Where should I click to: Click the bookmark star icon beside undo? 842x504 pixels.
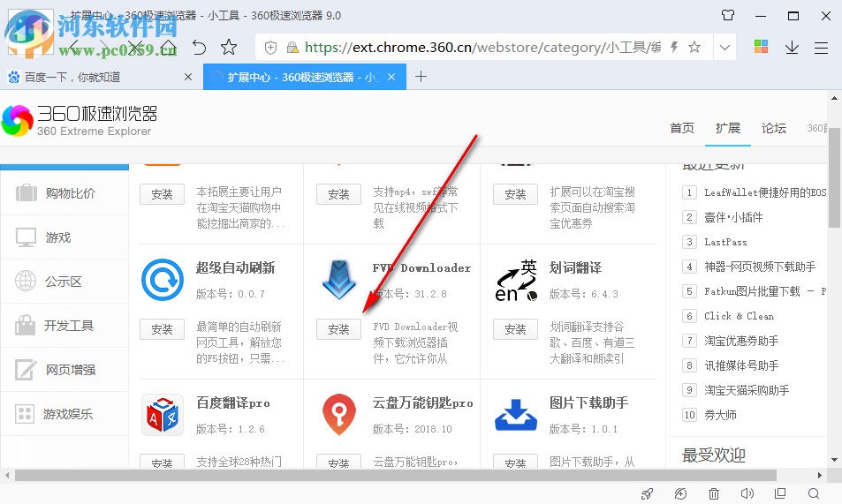pos(229,48)
